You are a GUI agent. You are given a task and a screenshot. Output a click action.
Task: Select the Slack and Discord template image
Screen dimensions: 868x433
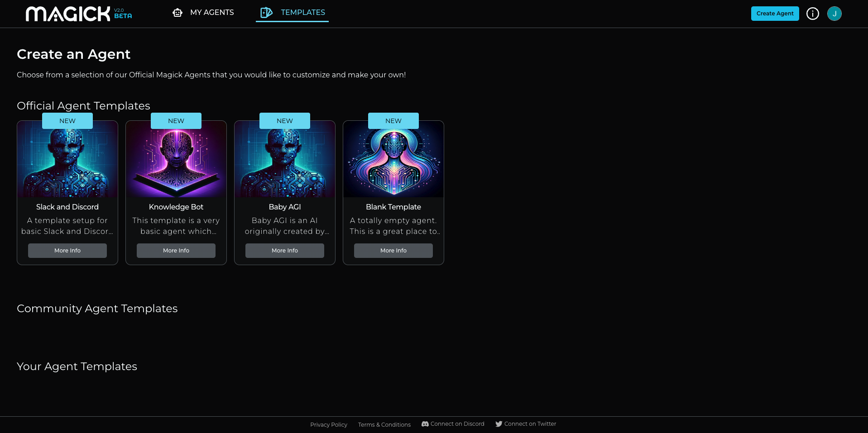67,163
